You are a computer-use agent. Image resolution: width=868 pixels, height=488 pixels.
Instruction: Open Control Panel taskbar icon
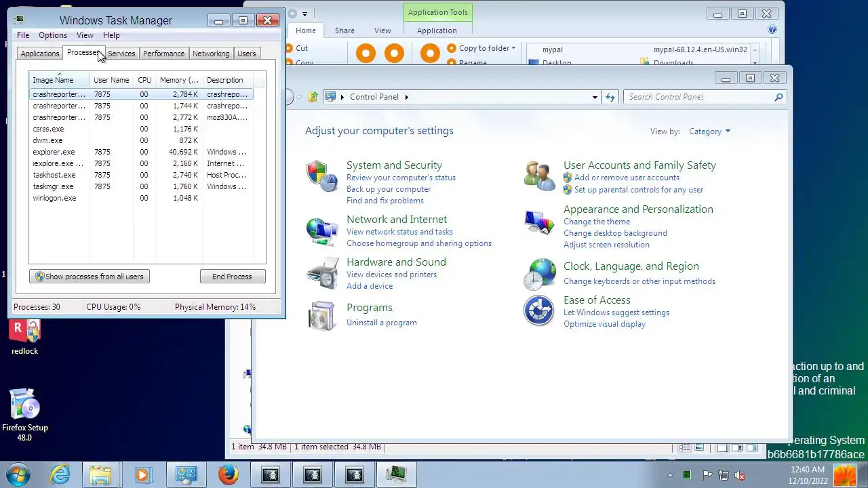(x=186, y=474)
